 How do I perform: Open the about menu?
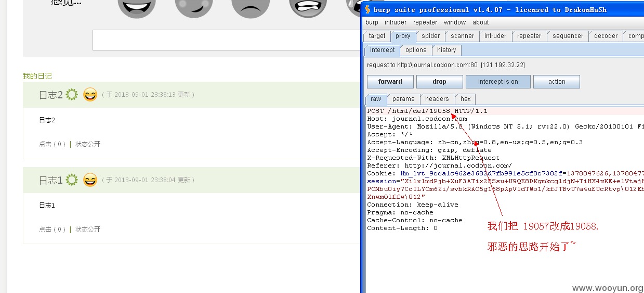[x=481, y=22]
